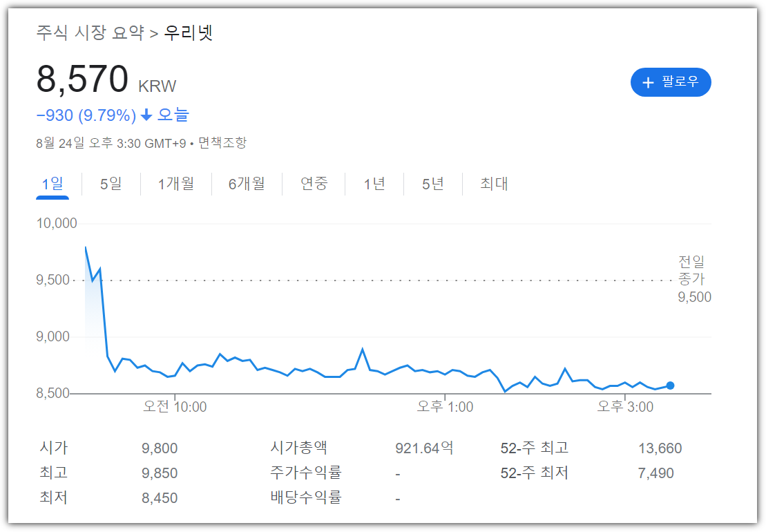Screen dimensions: 766x532
Task: Switch to 연중 year-to-date tab
Action: 314,184
